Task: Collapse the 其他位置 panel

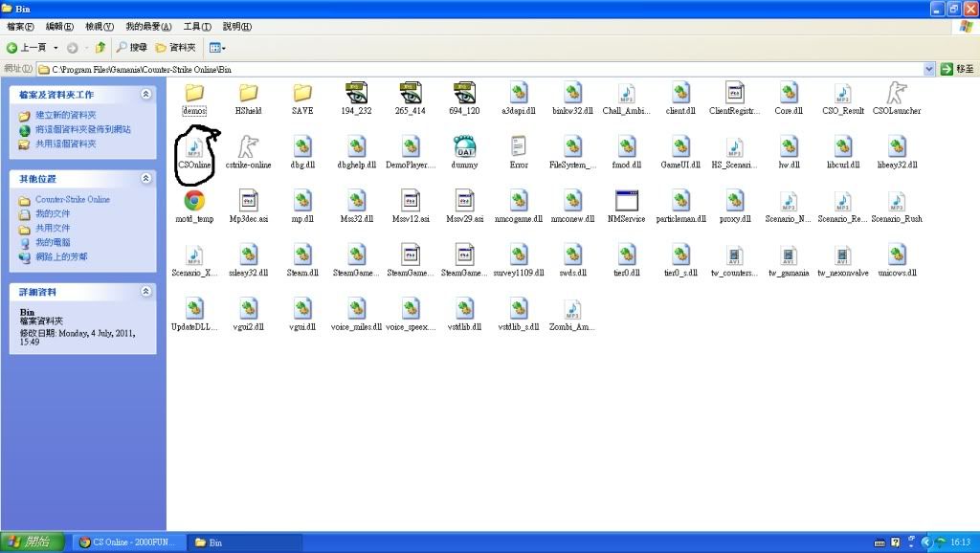Action: click(x=145, y=179)
